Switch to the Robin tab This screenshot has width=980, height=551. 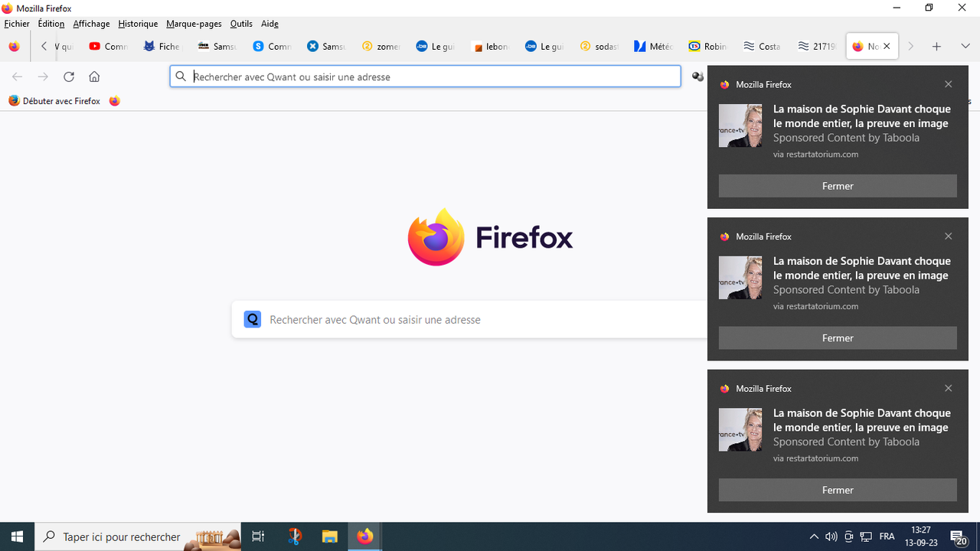tap(707, 47)
